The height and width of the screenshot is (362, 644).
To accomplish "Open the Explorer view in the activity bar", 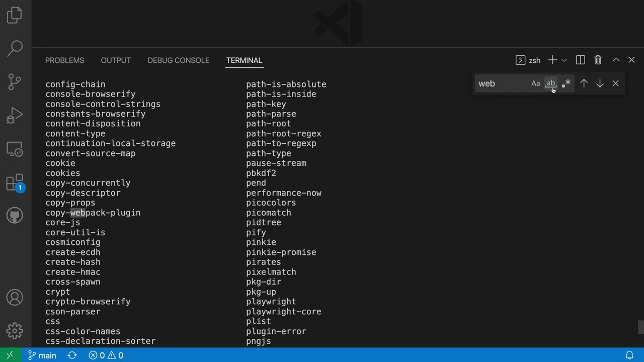I will click(x=15, y=15).
